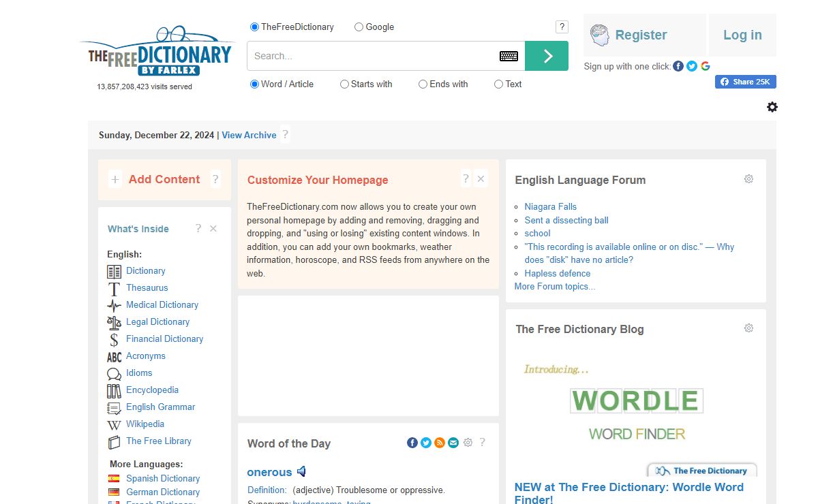Select the TheFreeDictionary search radio button

(x=254, y=27)
